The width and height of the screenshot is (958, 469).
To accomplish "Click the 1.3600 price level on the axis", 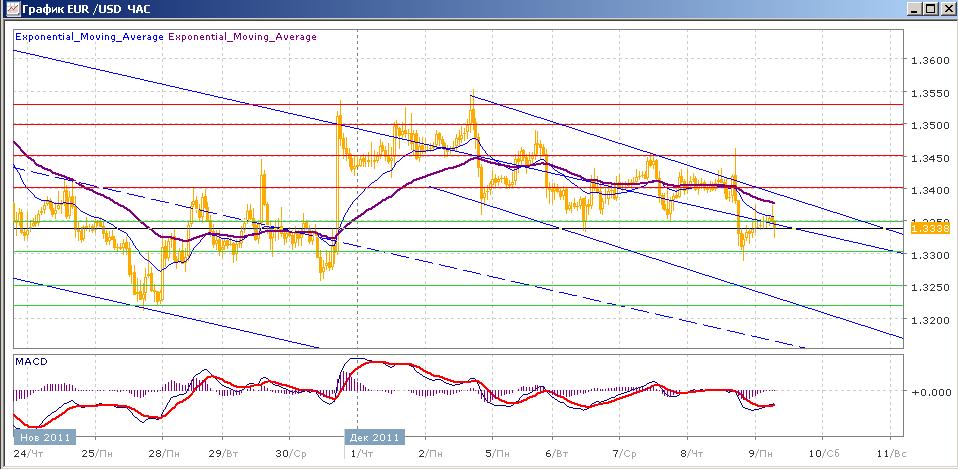I will [929, 61].
